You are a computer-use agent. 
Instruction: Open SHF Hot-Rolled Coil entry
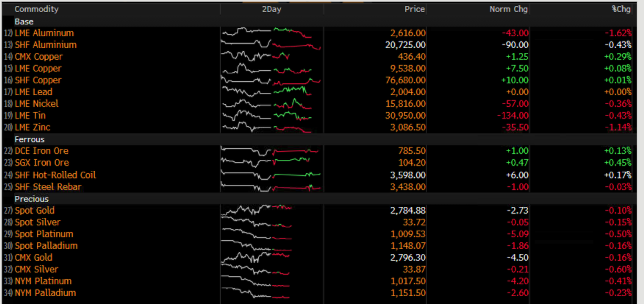click(56, 175)
